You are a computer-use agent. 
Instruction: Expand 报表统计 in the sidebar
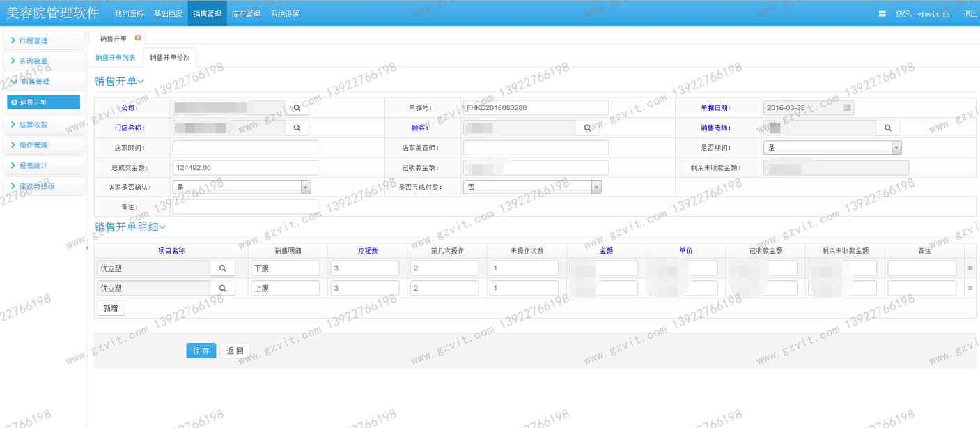pos(43,166)
